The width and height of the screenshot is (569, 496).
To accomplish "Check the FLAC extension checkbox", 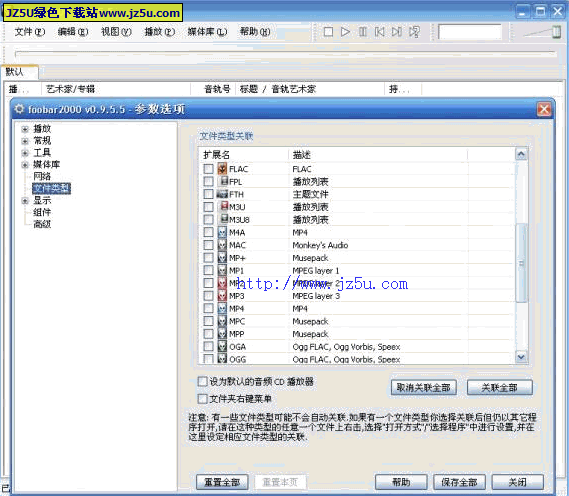I will [x=208, y=169].
